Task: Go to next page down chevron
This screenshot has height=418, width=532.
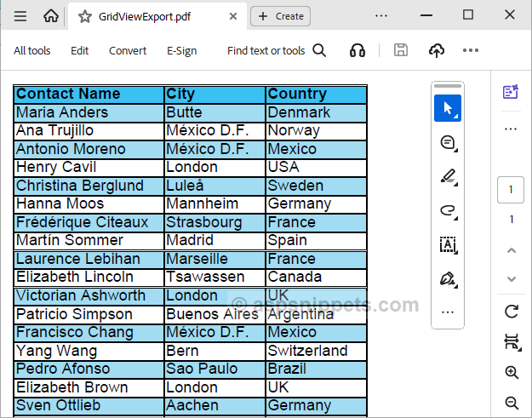Action: pyautogui.click(x=512, y=279)
